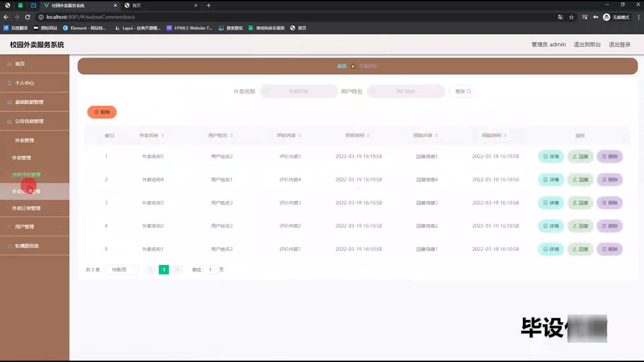644x362 pixels.
Task: Focus the 前往 page number input
Action: [210, 269]
